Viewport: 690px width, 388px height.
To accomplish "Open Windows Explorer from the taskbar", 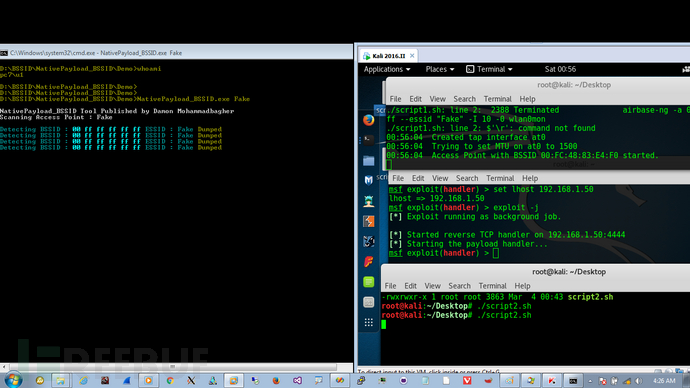I will [60, 381].
